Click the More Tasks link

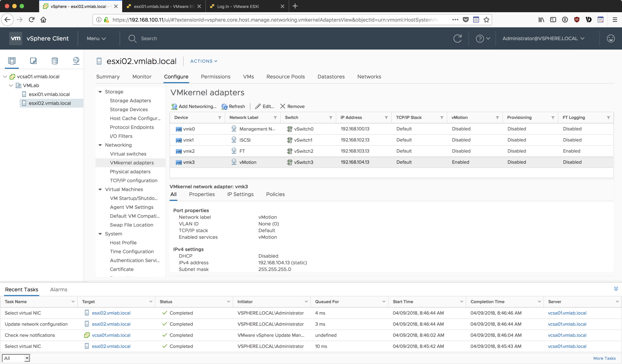click(x=604, y=358)
